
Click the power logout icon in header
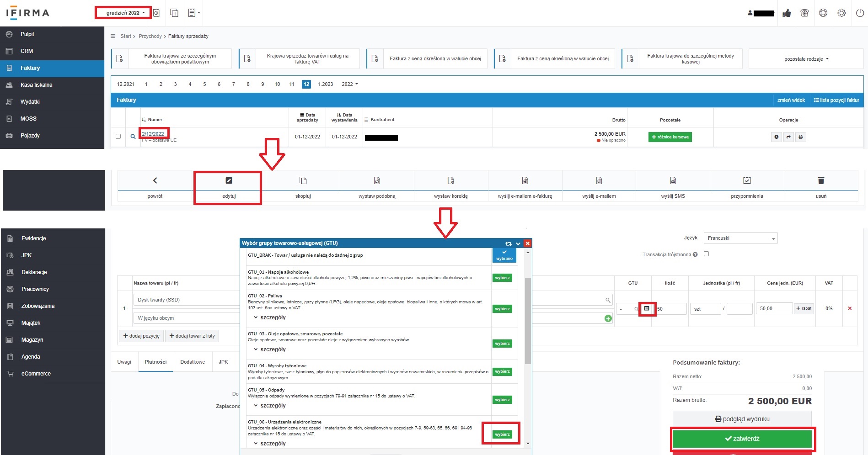tap(860, 13)
